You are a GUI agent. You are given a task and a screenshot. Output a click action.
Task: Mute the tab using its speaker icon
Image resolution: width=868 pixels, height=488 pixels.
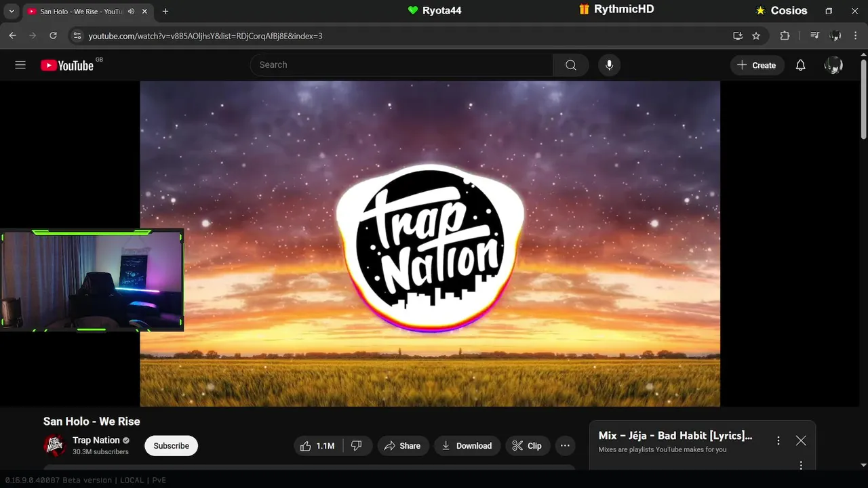131,12
